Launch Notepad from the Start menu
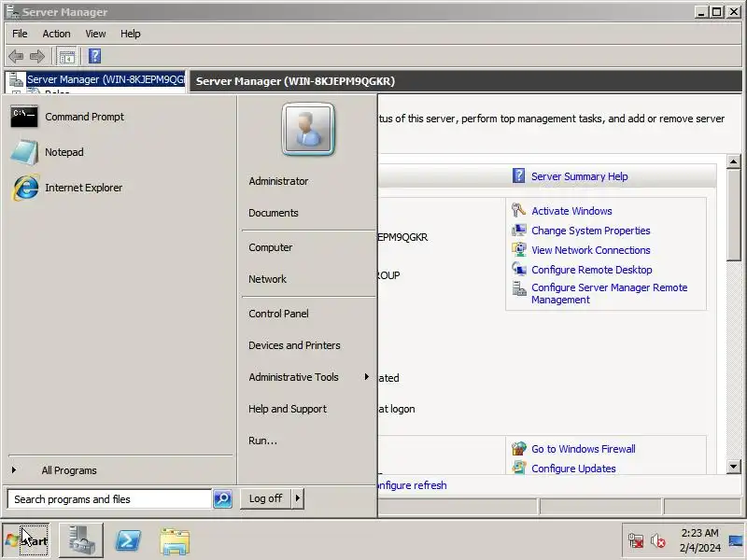 pyautogui.click(x=48, y=152)
